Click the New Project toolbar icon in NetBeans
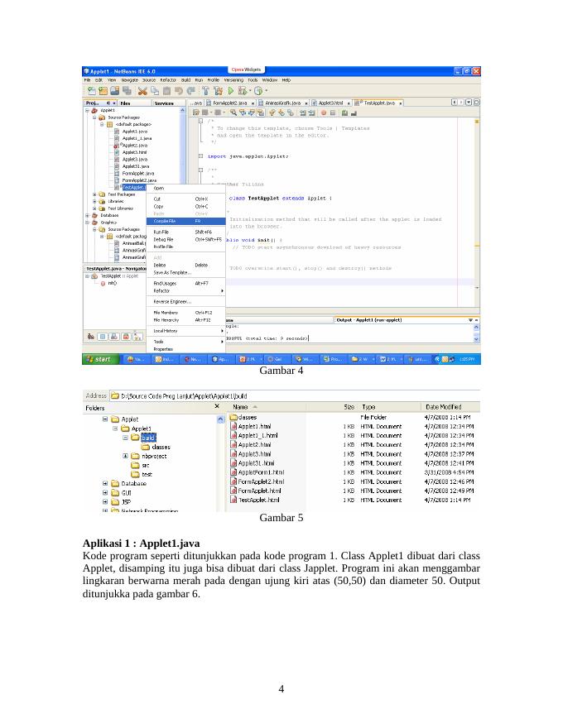The height and width of the screenshot is (728, 563). click(103, 91)
